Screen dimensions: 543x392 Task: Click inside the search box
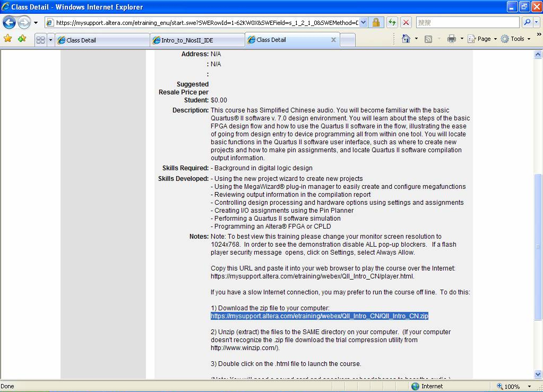tap(467, 22)
